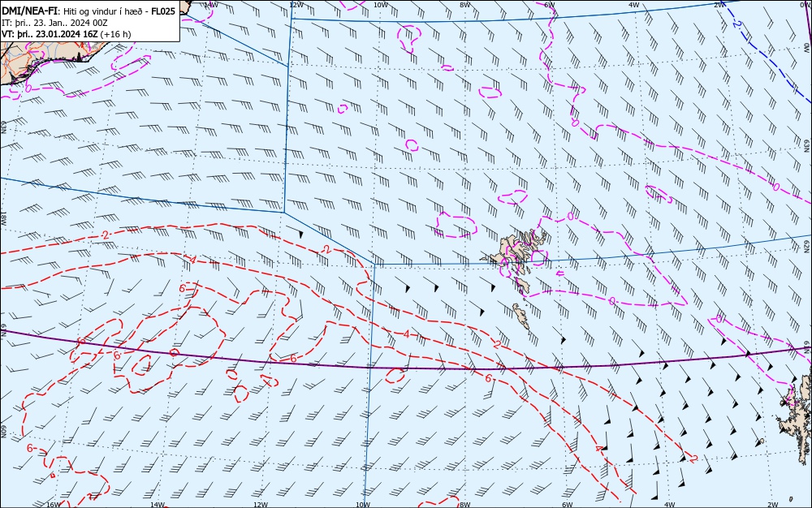This screenshot has height=508, width=812.
Task: Click the 60N latitude label
Action: 3,432
